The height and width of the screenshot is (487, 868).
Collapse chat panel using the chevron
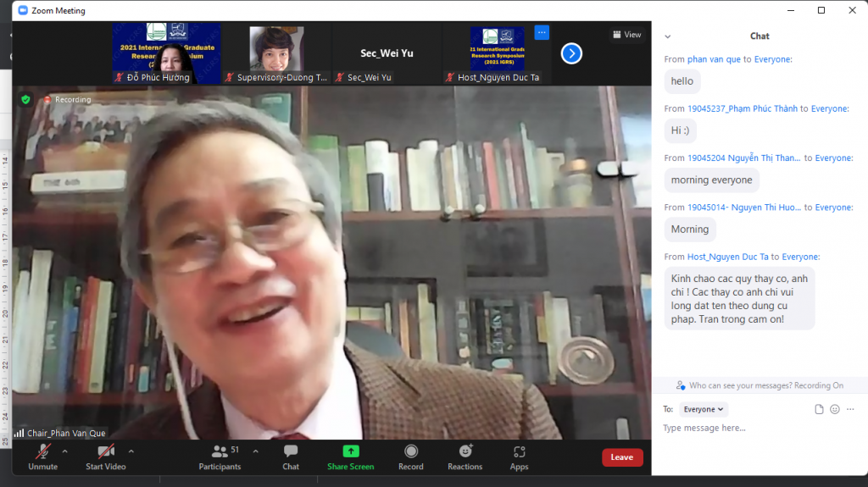click(x=668, y=36)
